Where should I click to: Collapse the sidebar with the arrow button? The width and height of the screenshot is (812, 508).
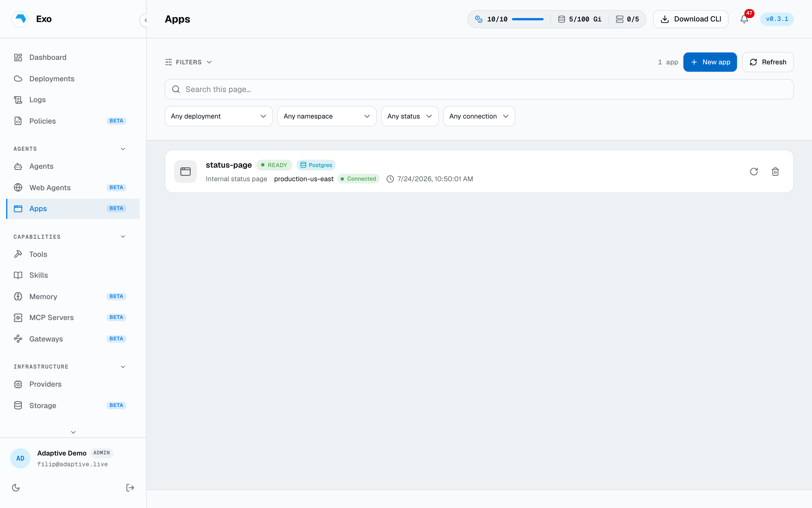(145, 20)
